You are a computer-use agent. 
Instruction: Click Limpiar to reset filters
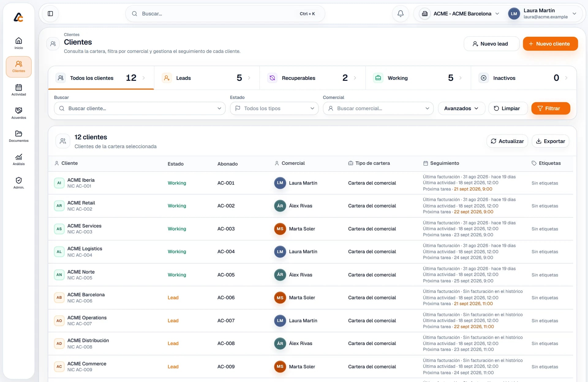(x=508, y=108)
